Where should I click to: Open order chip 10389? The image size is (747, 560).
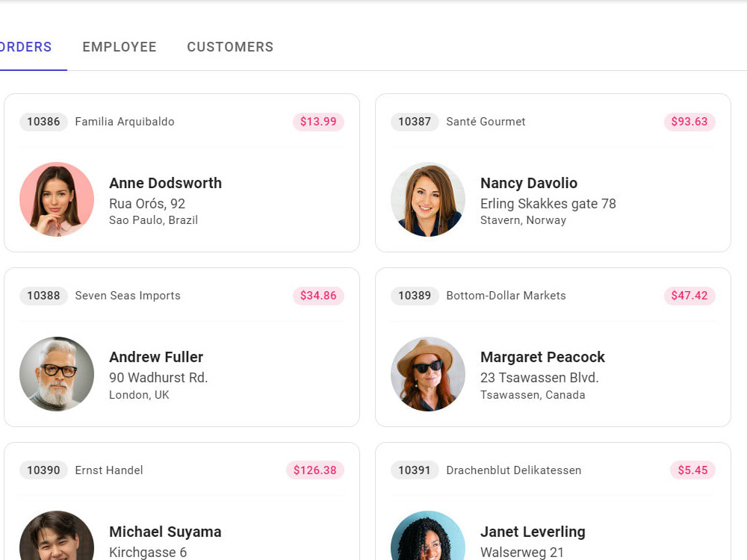coord(415,296)
